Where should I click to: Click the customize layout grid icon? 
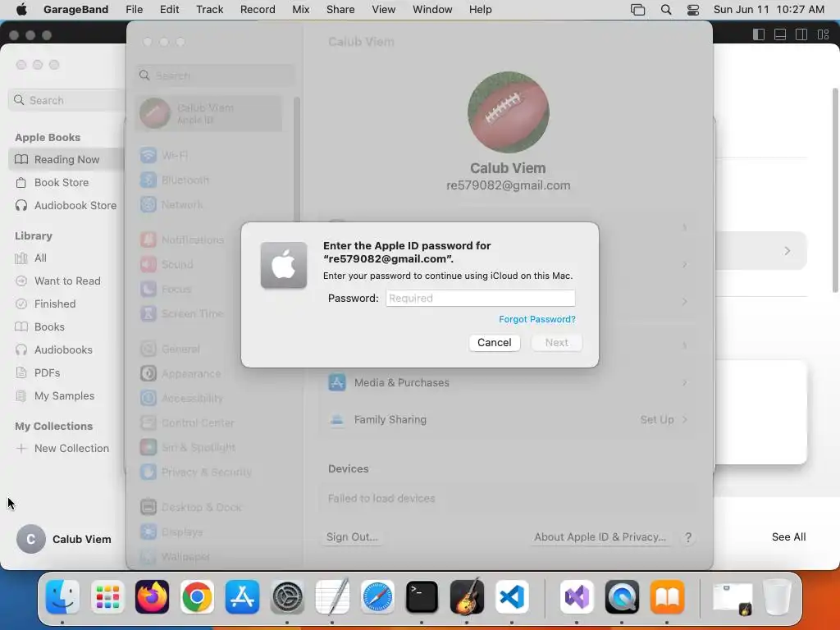[x=824, y=34]
